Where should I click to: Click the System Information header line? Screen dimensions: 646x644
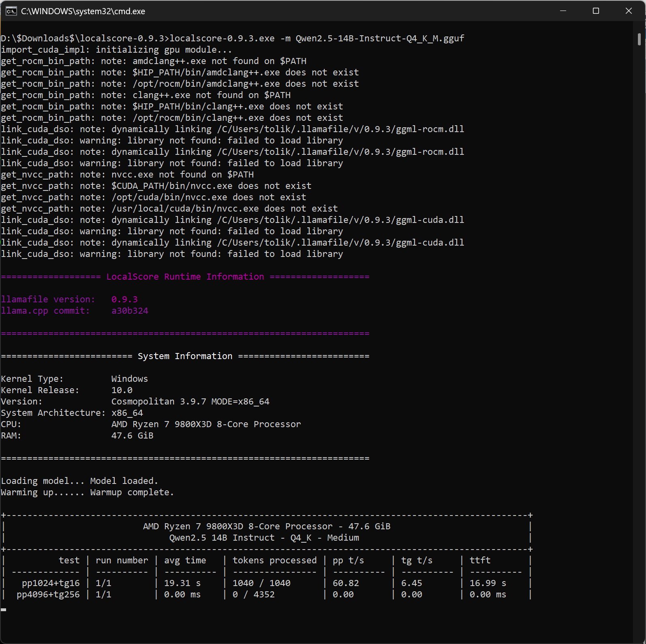[185, 356]
